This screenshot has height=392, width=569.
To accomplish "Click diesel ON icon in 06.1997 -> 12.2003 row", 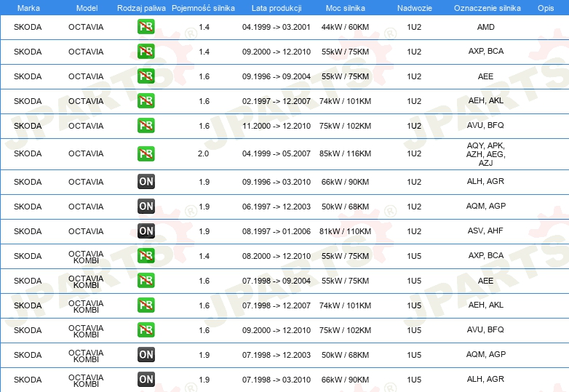I will 146,207.
